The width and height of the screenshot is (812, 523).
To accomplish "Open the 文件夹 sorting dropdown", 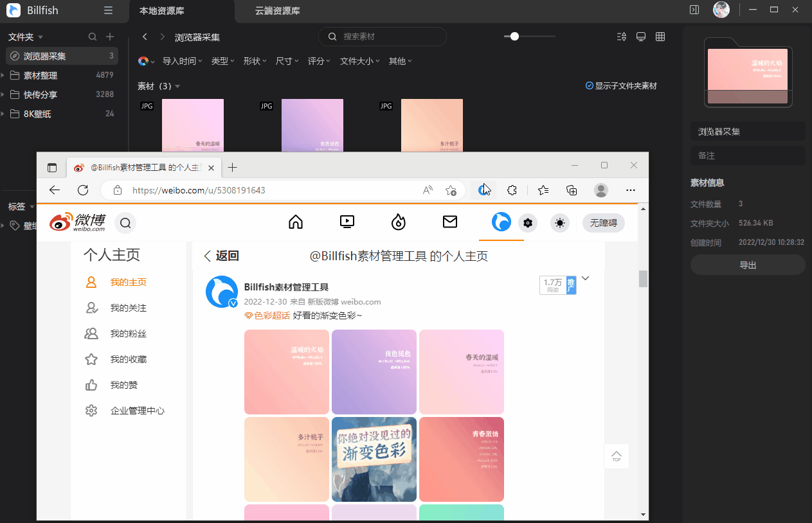I will click(26, 37).
